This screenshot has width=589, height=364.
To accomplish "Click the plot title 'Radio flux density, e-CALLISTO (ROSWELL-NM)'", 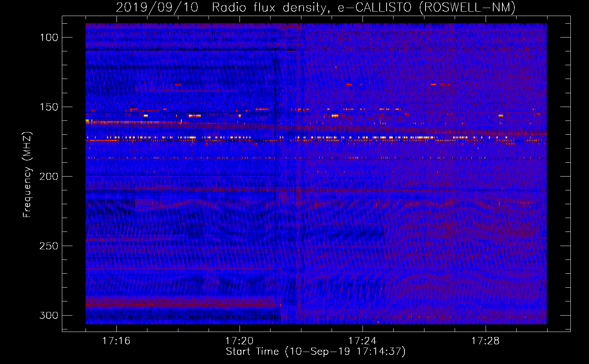I will 364,8.
